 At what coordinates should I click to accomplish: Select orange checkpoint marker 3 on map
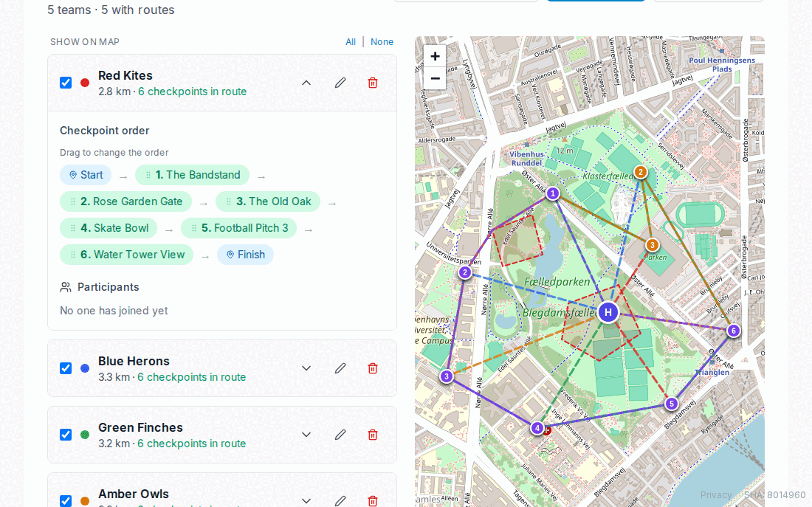point(652,245)
